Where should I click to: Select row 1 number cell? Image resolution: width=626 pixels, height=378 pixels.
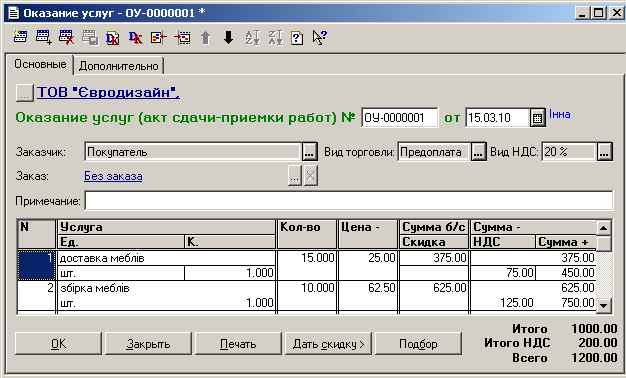[x=36, y=265]
